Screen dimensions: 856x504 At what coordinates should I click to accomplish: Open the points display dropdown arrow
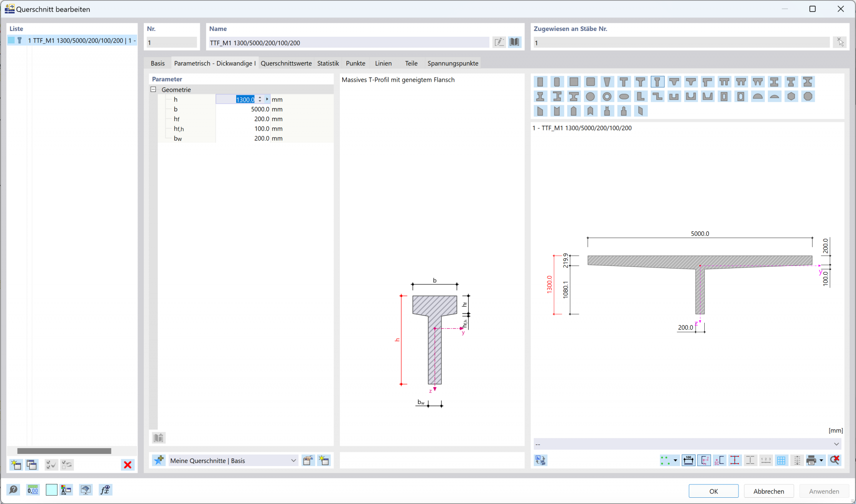[x=675, y=461]
